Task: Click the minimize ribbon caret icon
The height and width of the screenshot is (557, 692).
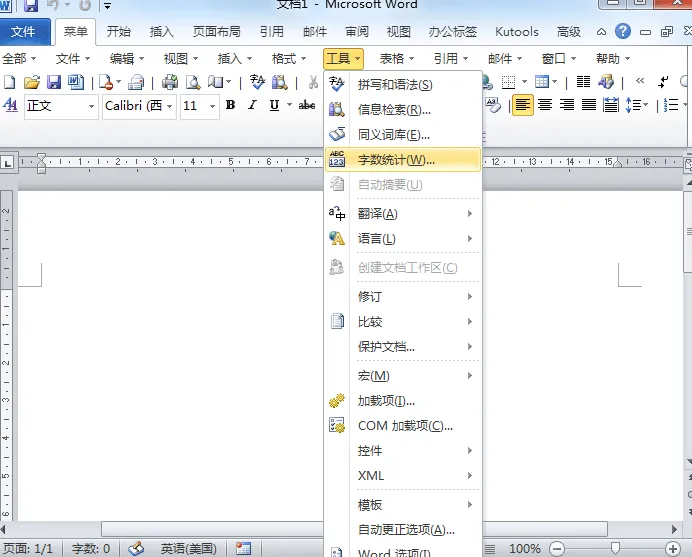Action: point(601,32)
